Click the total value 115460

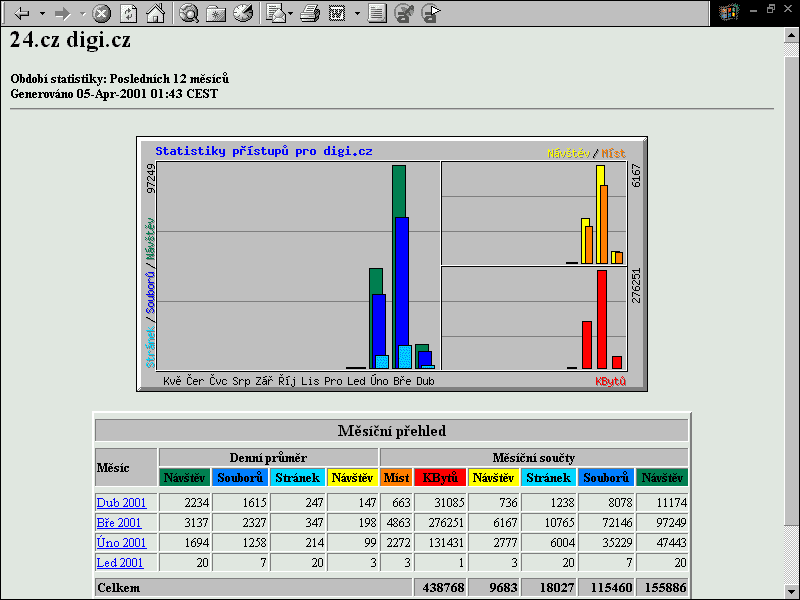pyautogui.click(x=611, y=588)
